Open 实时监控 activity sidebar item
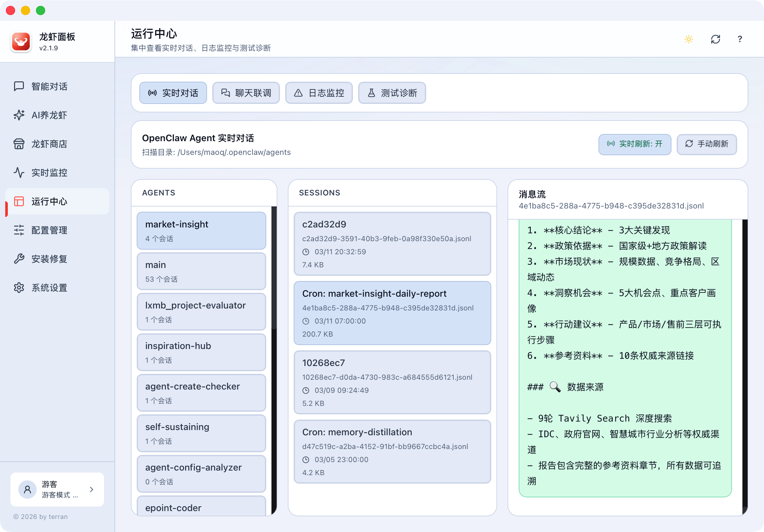The height and width of the screenshot is (532, 764). (x=49, y=173)
